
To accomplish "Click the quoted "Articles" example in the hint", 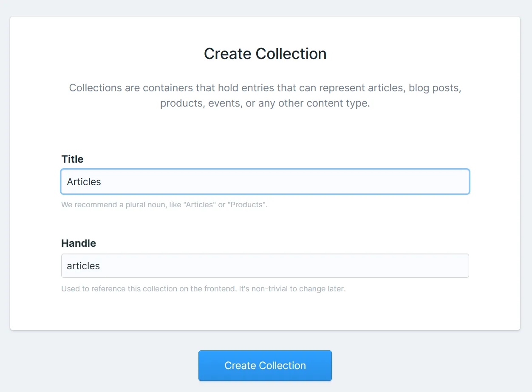I will [199, 205].
